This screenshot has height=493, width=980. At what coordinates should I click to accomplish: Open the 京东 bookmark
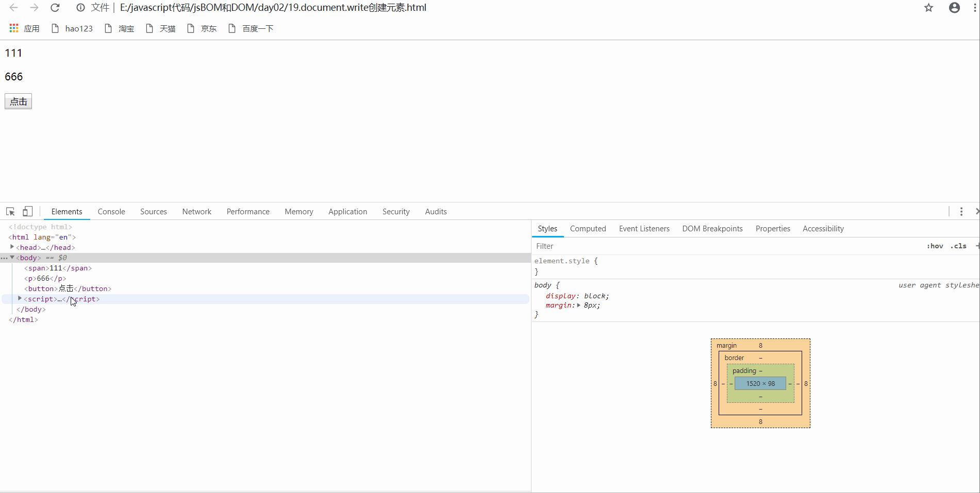click(202, 28)
